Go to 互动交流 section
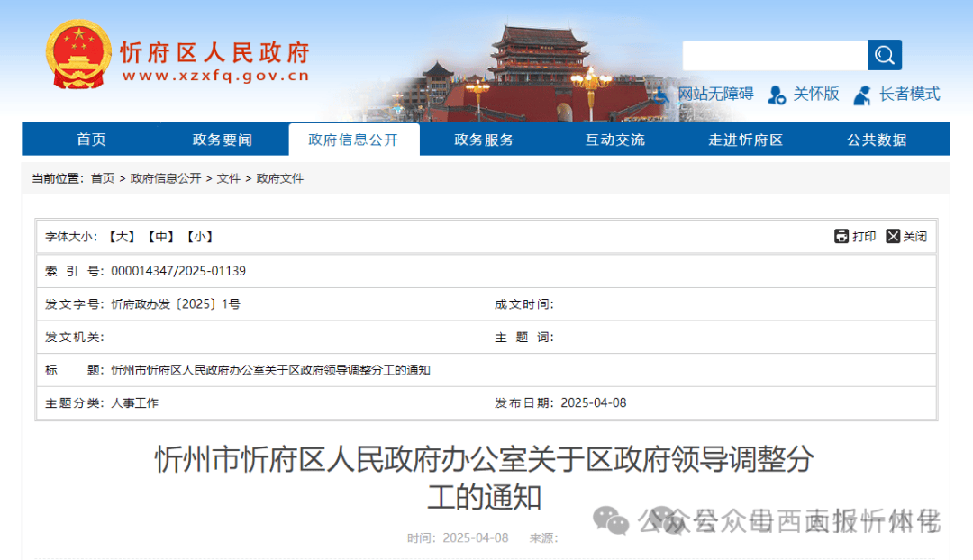This screenshot has height=560, width=973. coord(614,139)
